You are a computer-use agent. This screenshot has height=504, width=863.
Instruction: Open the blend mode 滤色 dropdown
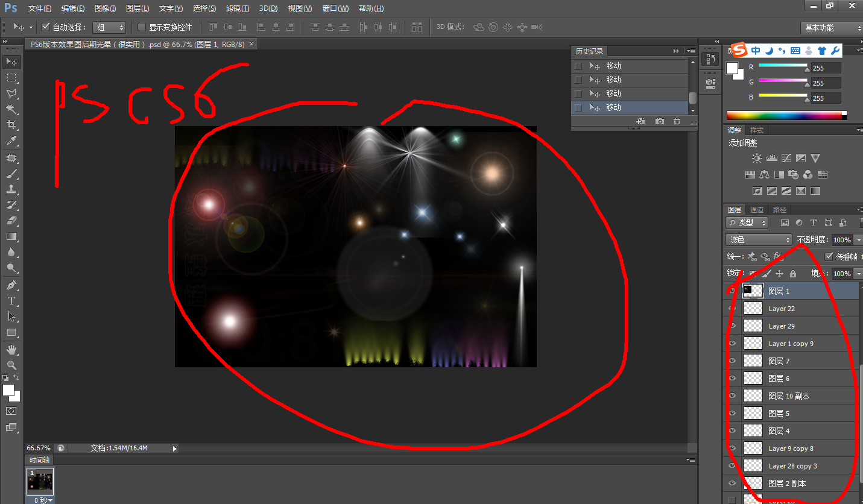pyautogui.click(x=759, y=239)
